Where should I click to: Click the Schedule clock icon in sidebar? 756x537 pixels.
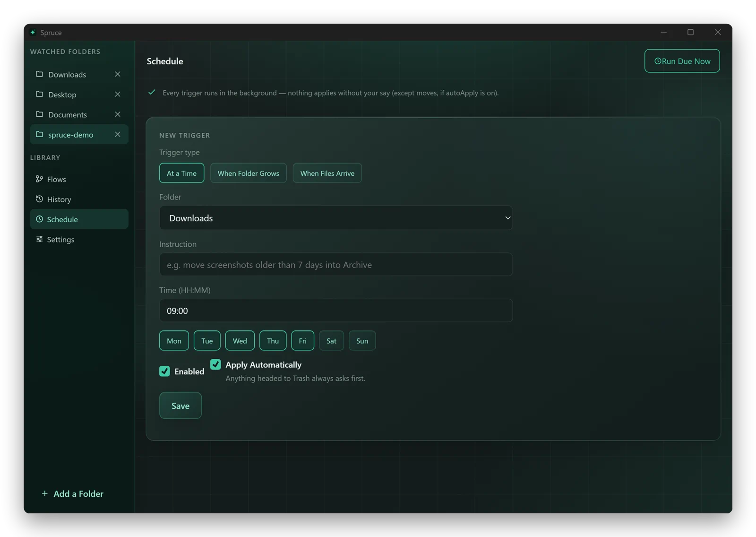pyautogui.click(x=39, y=219)
